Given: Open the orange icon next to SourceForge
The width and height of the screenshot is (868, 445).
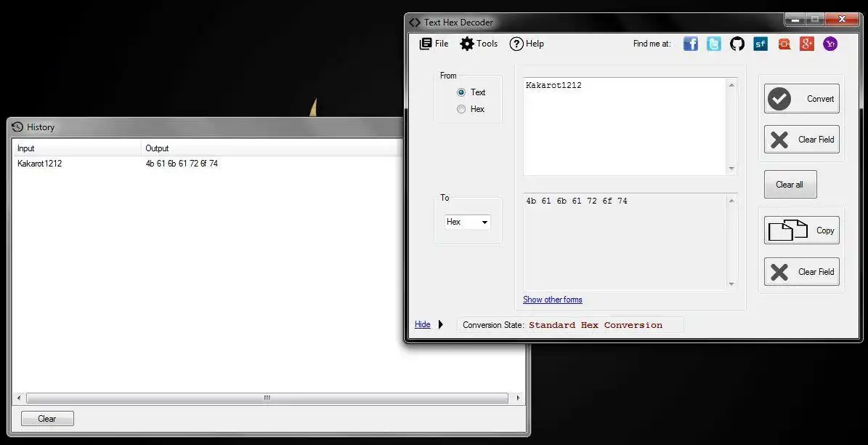Looking at the screenshot, I should pos(784,44).
